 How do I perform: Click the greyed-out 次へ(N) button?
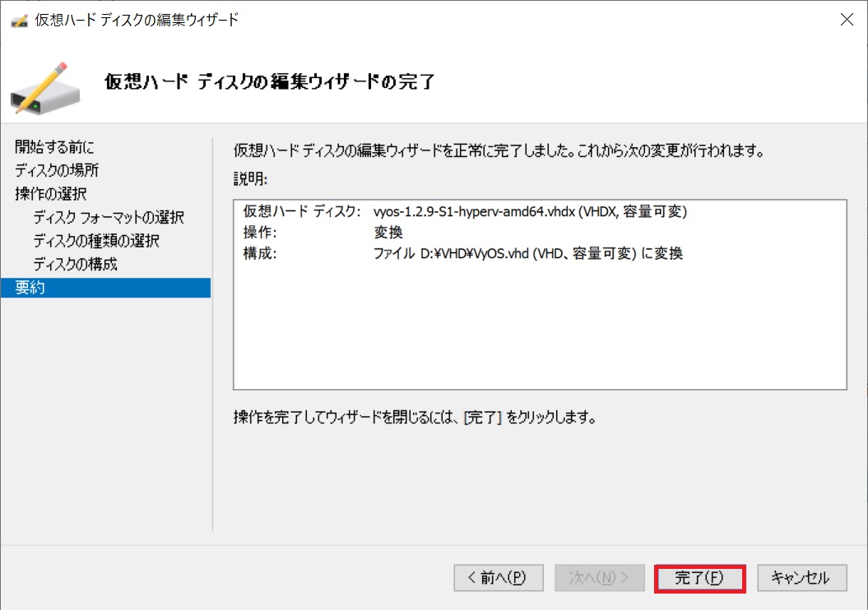[x=600, y=578]
